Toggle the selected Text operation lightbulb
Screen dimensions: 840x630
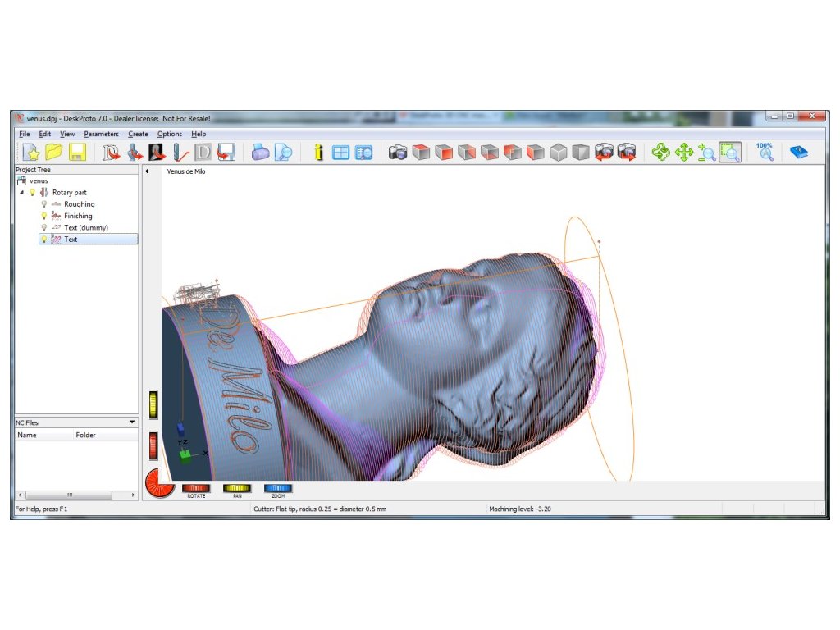pos(44,240)
